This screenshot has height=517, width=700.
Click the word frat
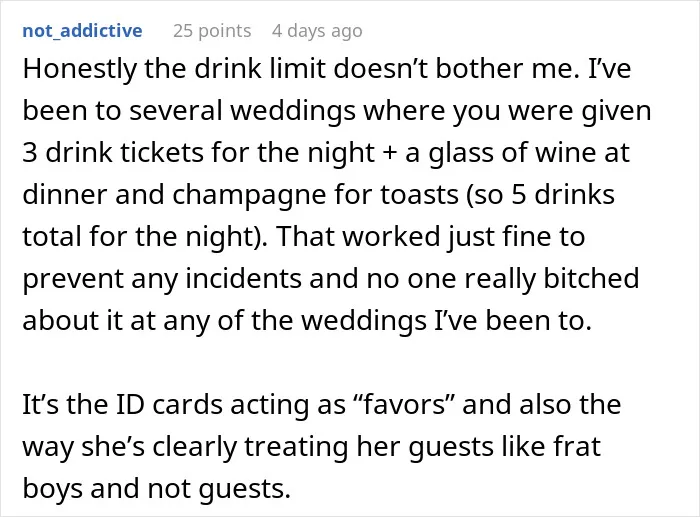tap(578, 446)
